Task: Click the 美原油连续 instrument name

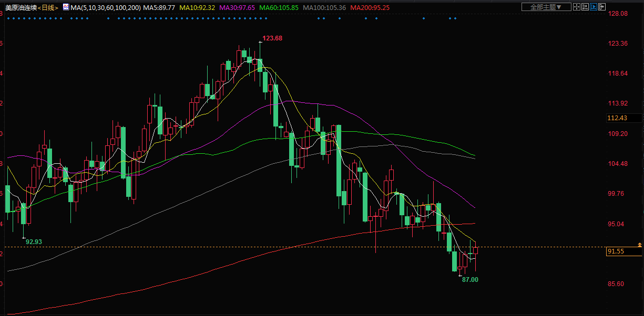Action: click(x=20, y=8)
